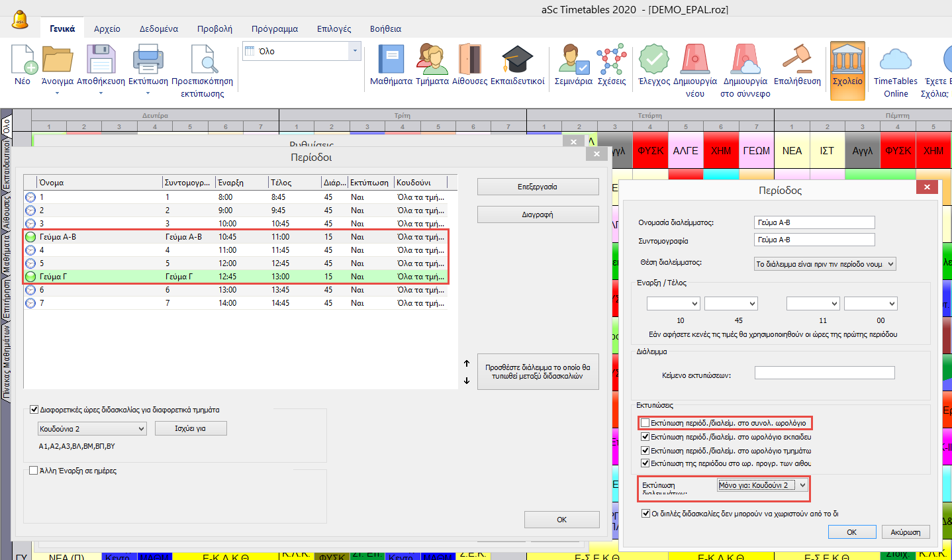This screenshot has height=560, width=952.
Task: Click the Επαλήθευση gavel icon
Action: (x=796, y=60)
